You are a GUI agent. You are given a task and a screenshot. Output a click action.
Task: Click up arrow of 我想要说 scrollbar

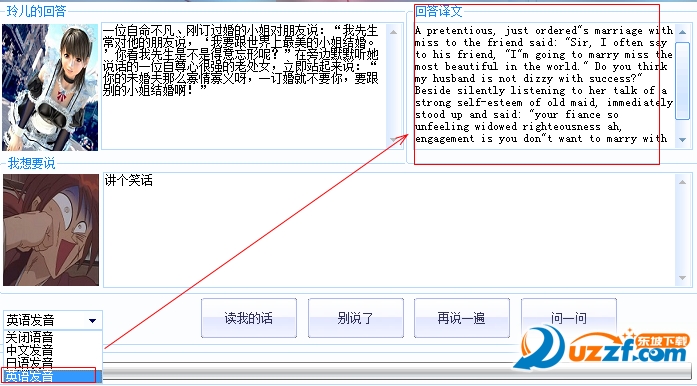pyautogui.click(x=683, y=181)
